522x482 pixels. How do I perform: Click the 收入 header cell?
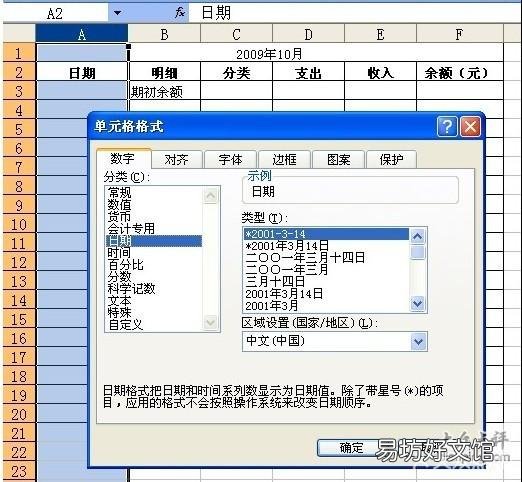[x=380, y=72]
